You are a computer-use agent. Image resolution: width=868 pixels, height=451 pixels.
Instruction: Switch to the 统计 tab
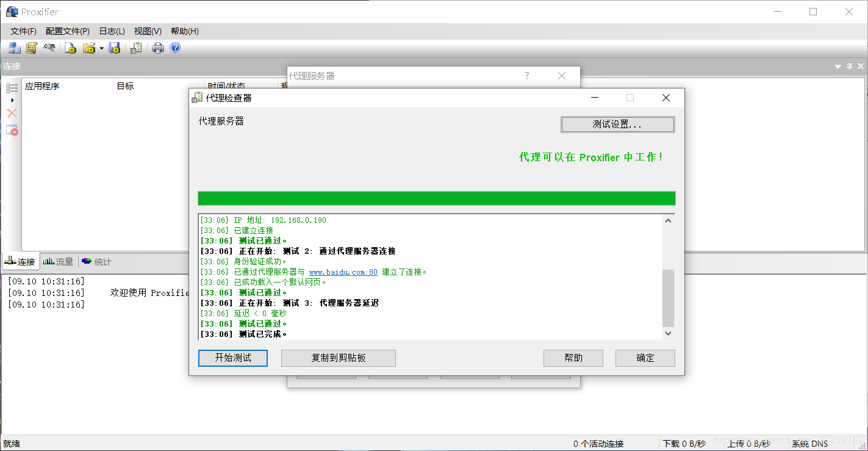(x=97, y=262)
